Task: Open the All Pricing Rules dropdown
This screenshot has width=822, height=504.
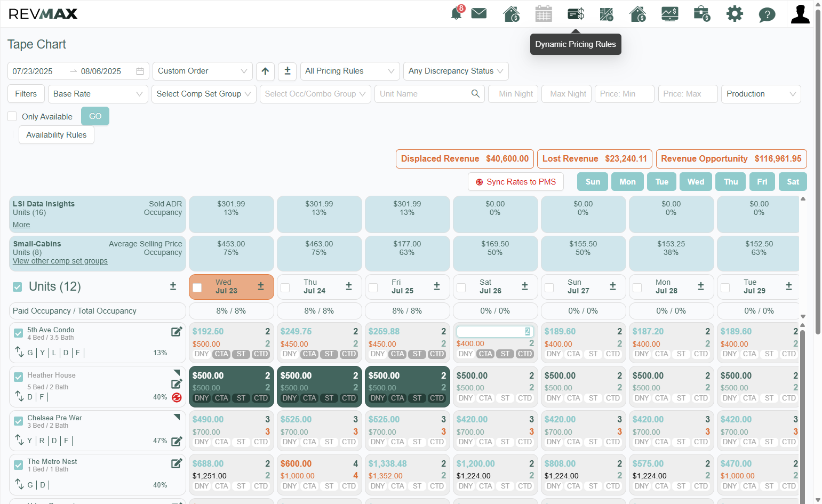Action: [x=350, y=71]
